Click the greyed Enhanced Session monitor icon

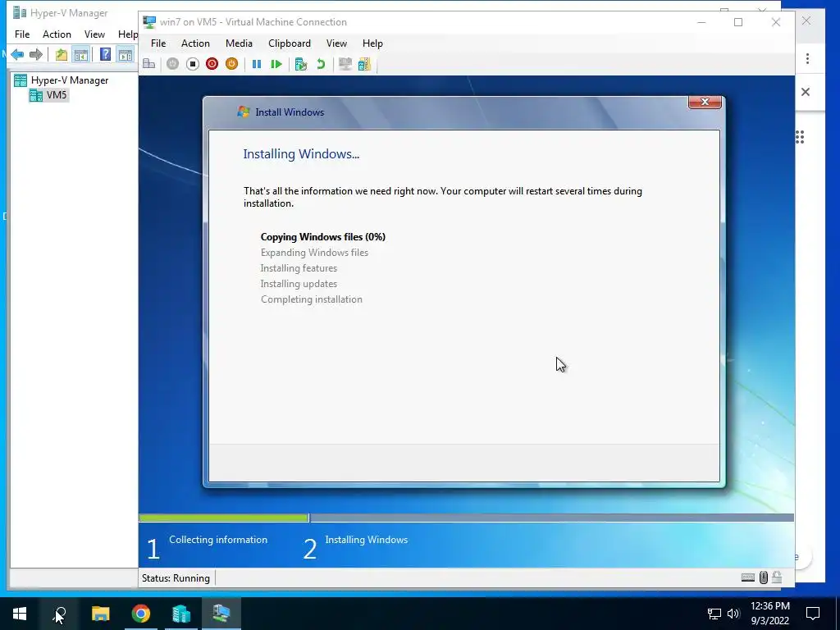[345, 64]
